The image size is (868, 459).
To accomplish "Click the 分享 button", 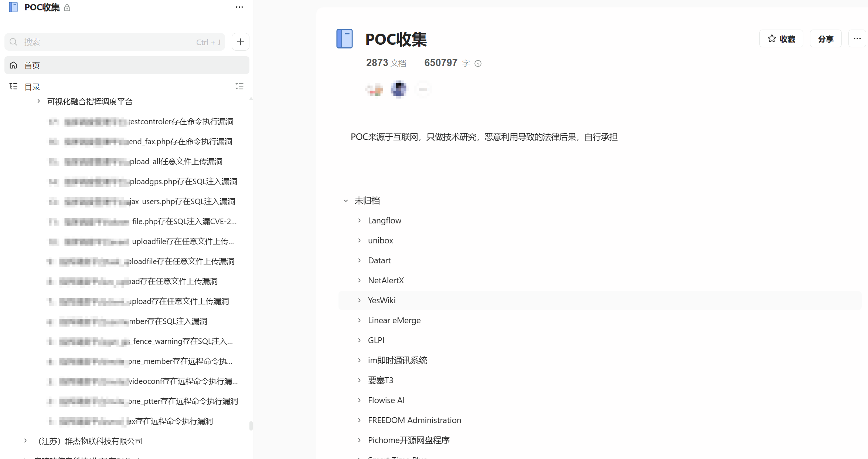I will 826,38.
